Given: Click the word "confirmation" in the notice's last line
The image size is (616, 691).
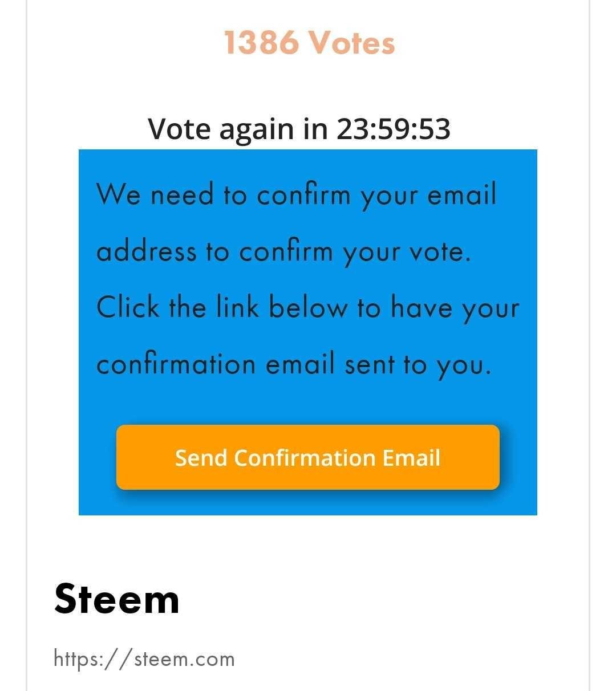Looking at the screenshot, I should (x=176, y=365).
